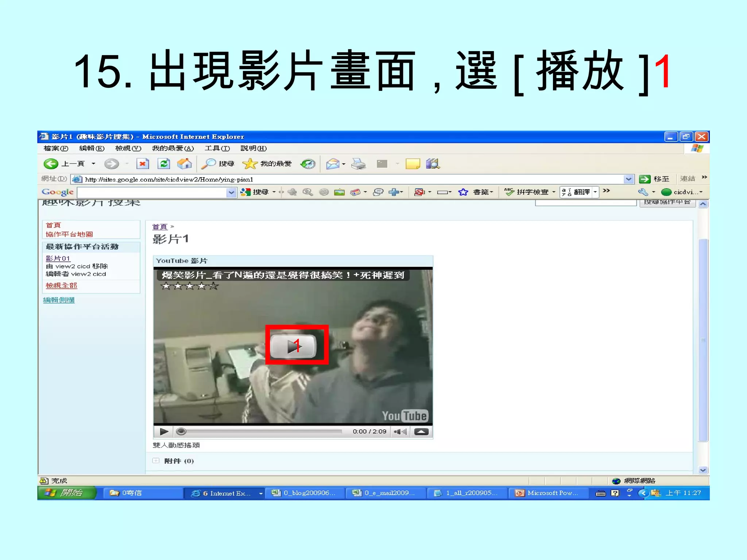Open the YouTube player menu arrow button
The image size is (747, 560).
point(422,432)
